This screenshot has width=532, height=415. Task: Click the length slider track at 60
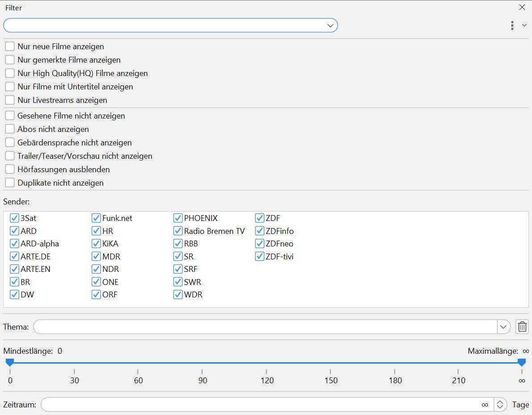(x=138, y=363)
